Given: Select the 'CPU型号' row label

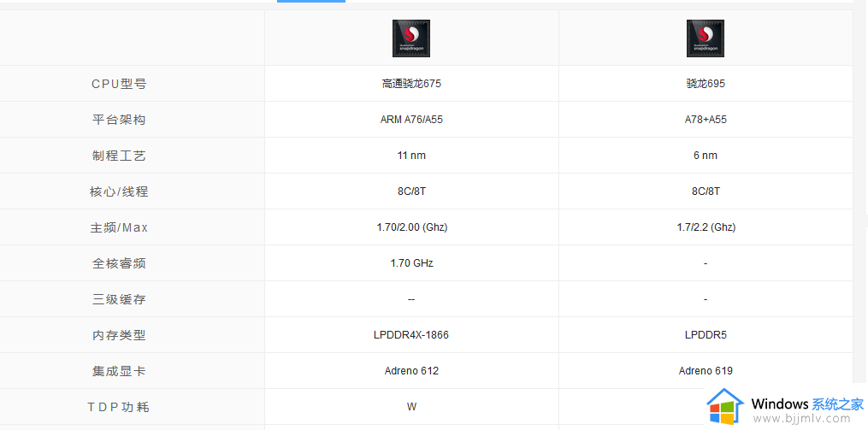Looking at the screenshot, I should (x=119, y=84).
